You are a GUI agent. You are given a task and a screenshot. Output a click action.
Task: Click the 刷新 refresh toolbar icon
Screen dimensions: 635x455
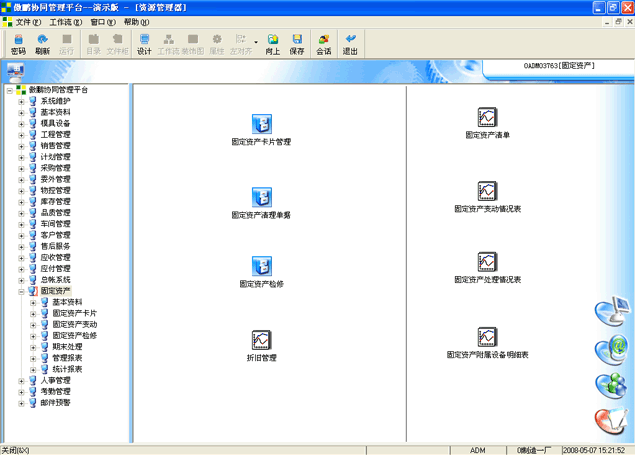(x=42, y=45)
